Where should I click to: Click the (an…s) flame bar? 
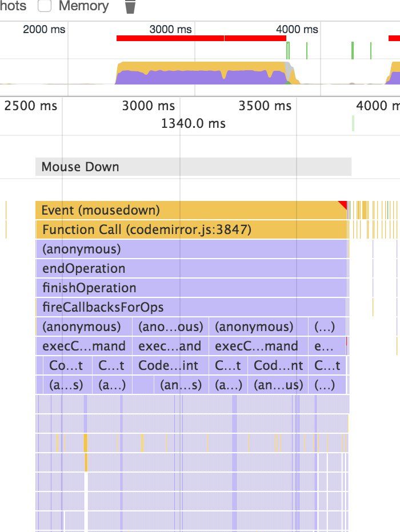[x=181, y=385]
